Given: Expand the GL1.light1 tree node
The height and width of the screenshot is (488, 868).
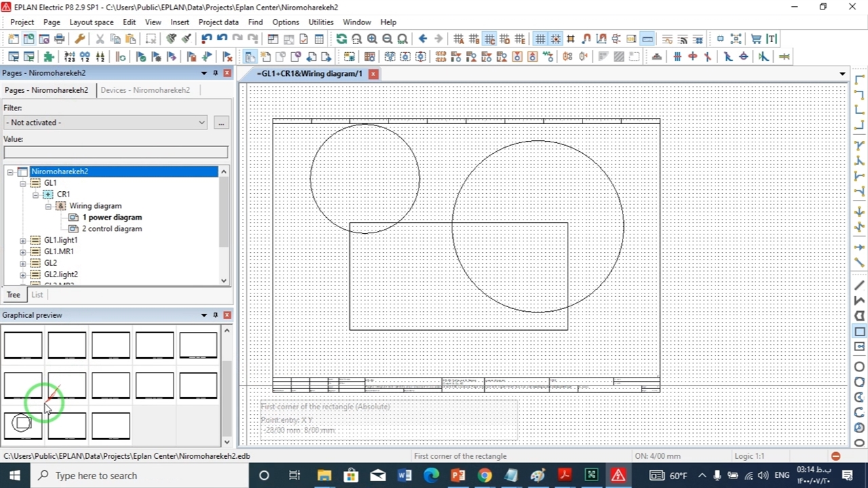Looking at the screenshot, I should (x=23, y=241).
